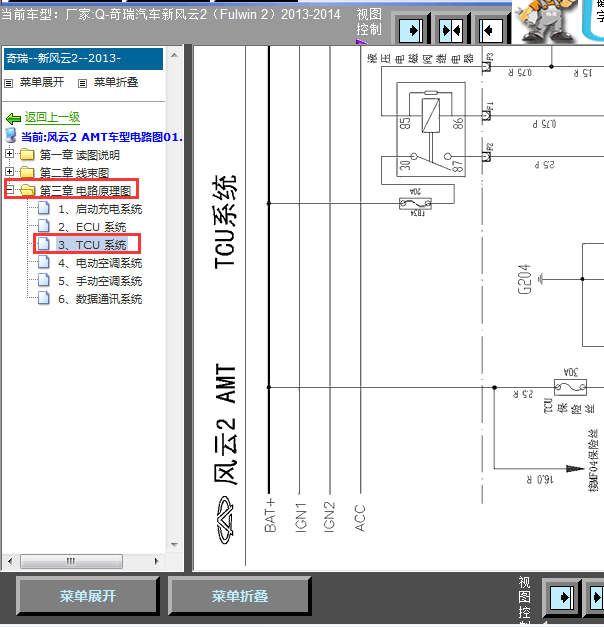Click IGN2 label in diagram
The height and width of the screenshot is (627, 604).
coord(329,517)
